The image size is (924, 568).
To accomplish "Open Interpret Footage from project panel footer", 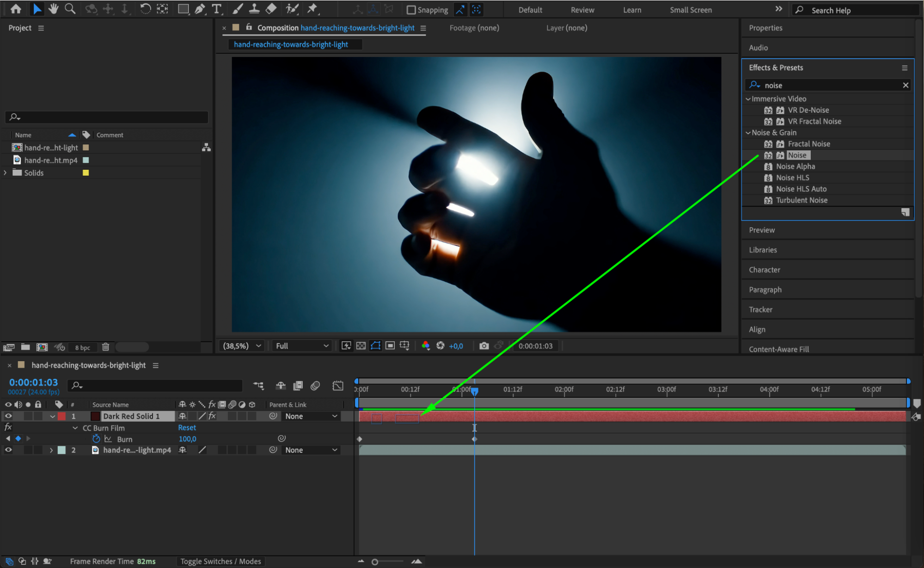I will click(x=9, y=347).
